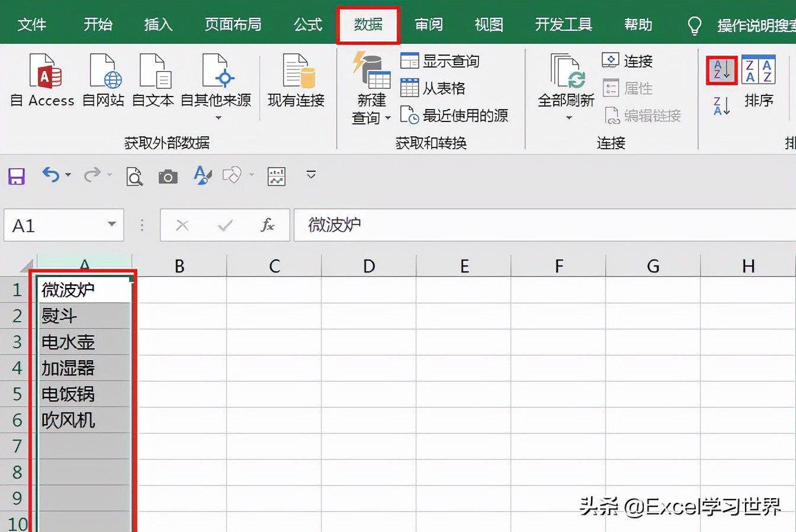
Task: Open the New Query (新建查询) dropdown
Action: click(x=371, y=88)
